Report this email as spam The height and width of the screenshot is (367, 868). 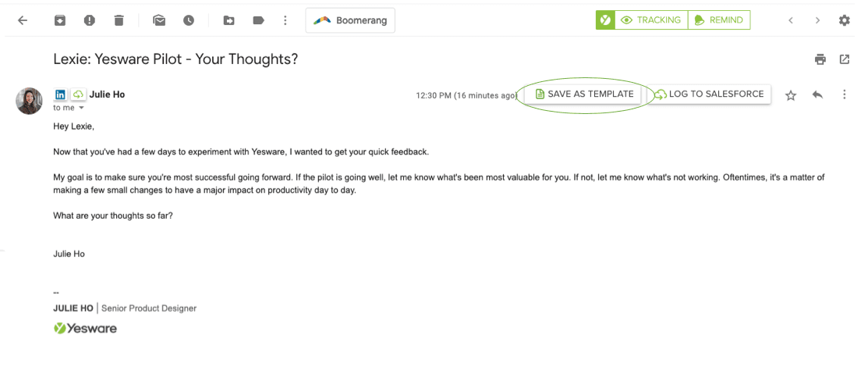coord(90,20)
